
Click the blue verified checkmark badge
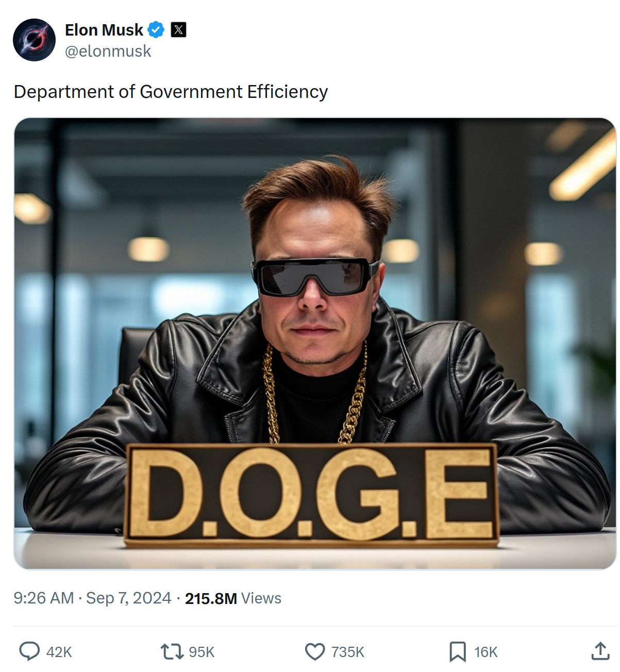point(156,30)
